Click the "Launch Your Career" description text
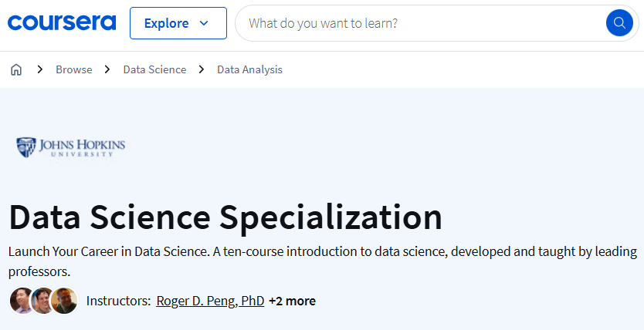644x330 pixels. pos(322,252)
